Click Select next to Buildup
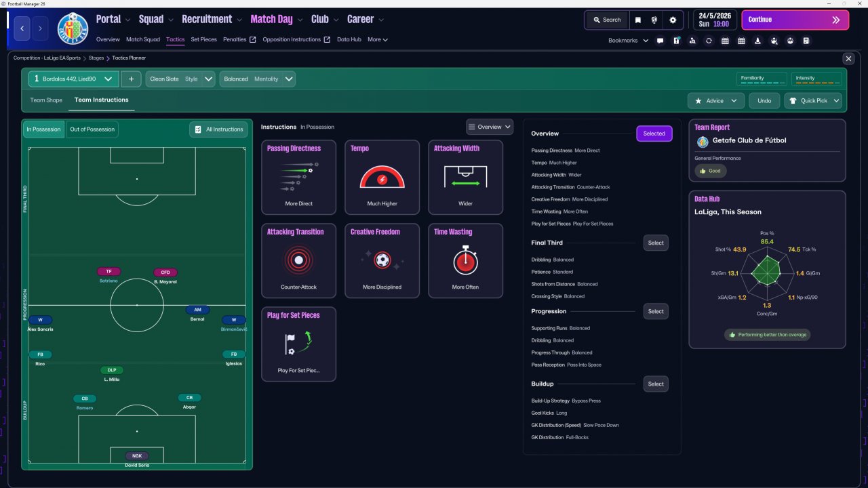 [656, 384]
